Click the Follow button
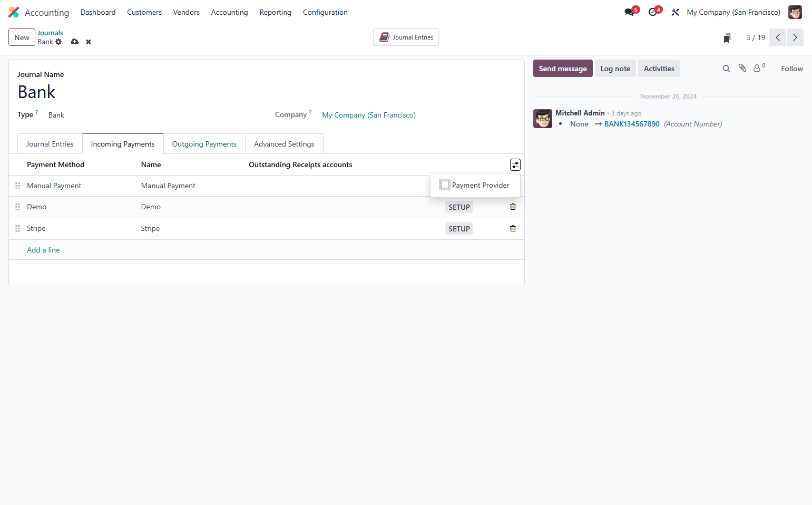This screenshot has width=812, height=505. coord(791,69)
